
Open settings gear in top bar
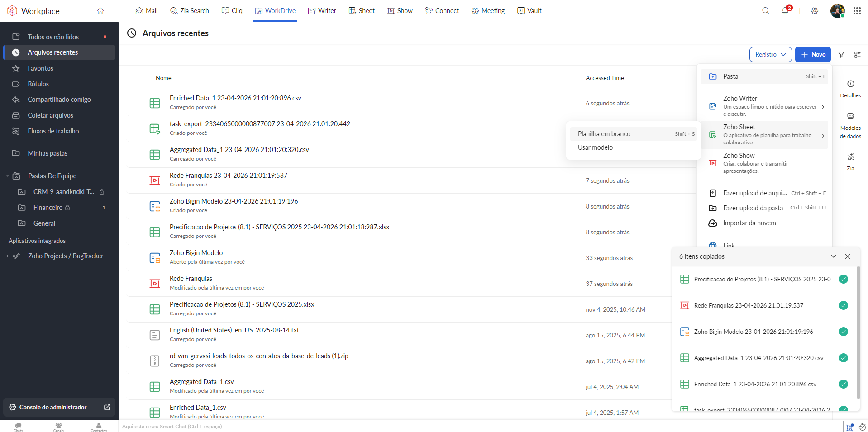(815, 11)
